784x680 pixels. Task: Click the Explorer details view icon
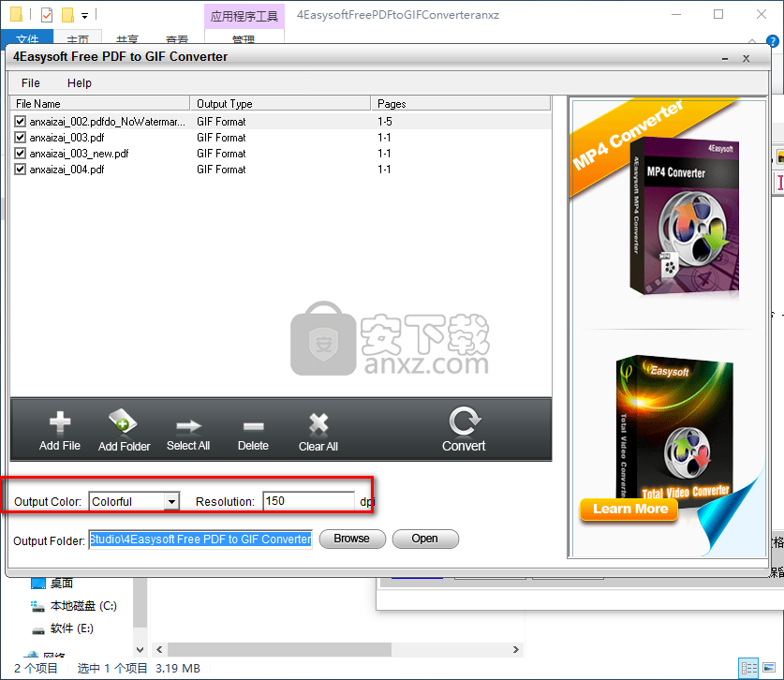point(748,668)
